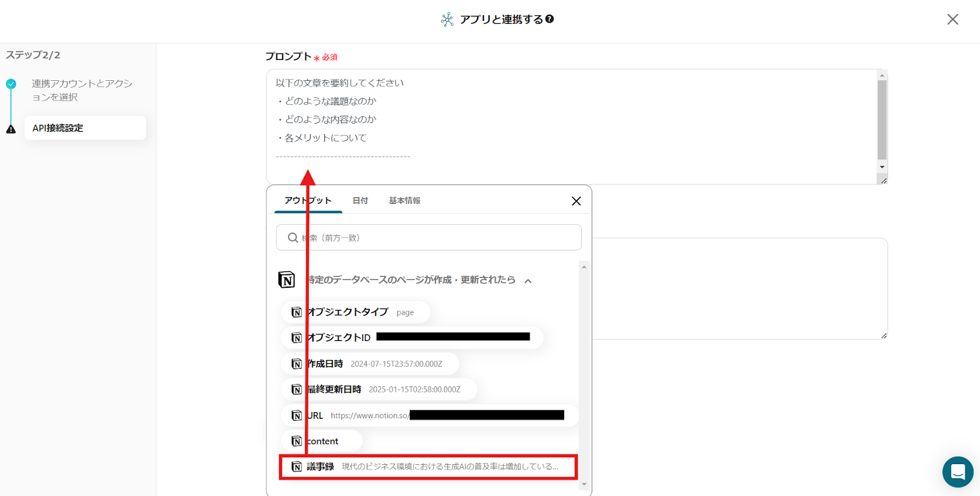The width and height of the screenshot is (980, 496).
Task: Click Notion icon of 作成日時 row
Action: (296, 364)
